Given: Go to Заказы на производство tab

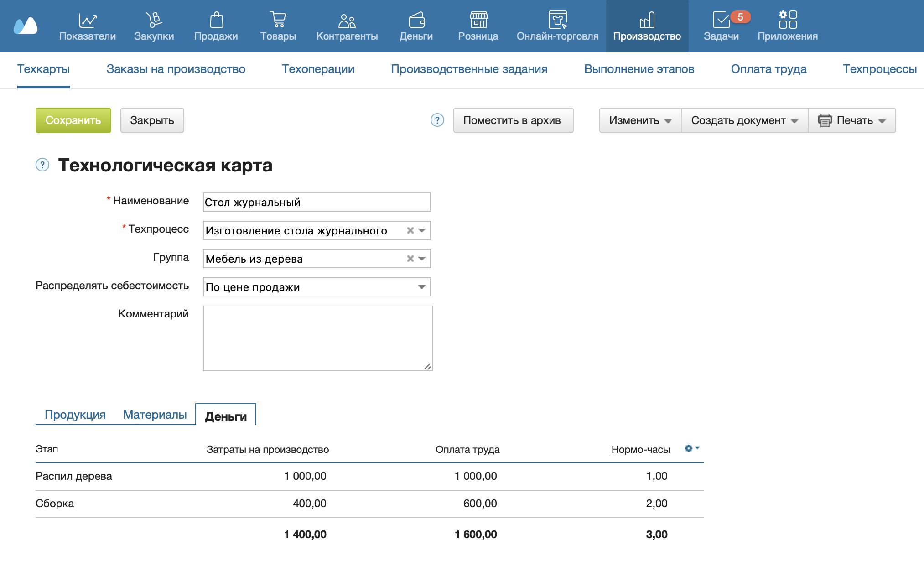Looking at the screenshot, I should point(176,69).
